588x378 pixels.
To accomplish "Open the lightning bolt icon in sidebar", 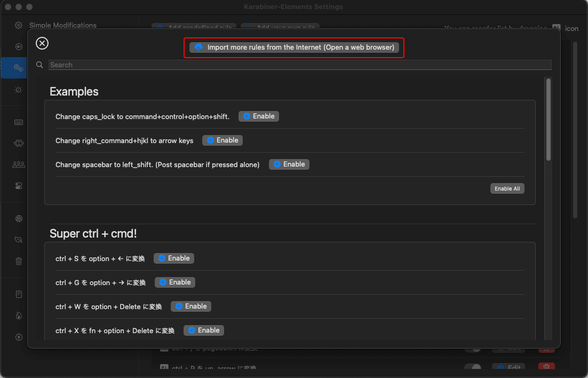I will pyautogui.click(x=18, y=337).
